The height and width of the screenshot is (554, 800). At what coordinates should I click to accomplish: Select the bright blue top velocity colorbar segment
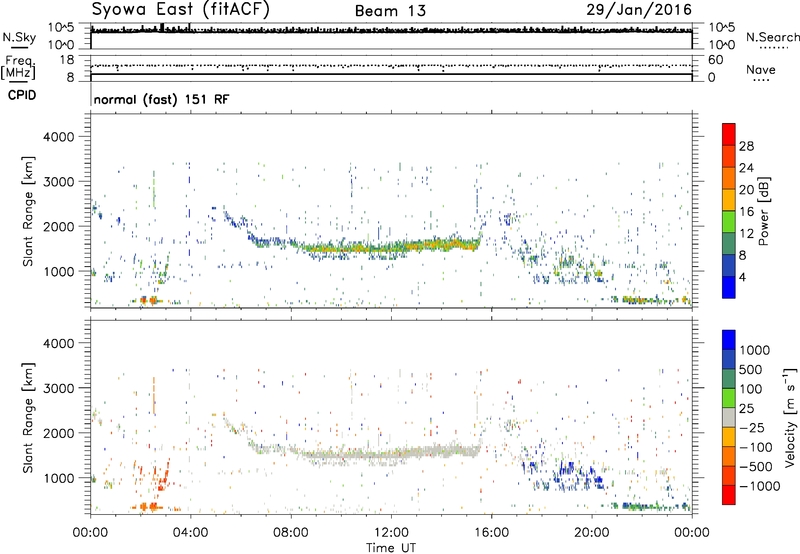tap(729, 340)
